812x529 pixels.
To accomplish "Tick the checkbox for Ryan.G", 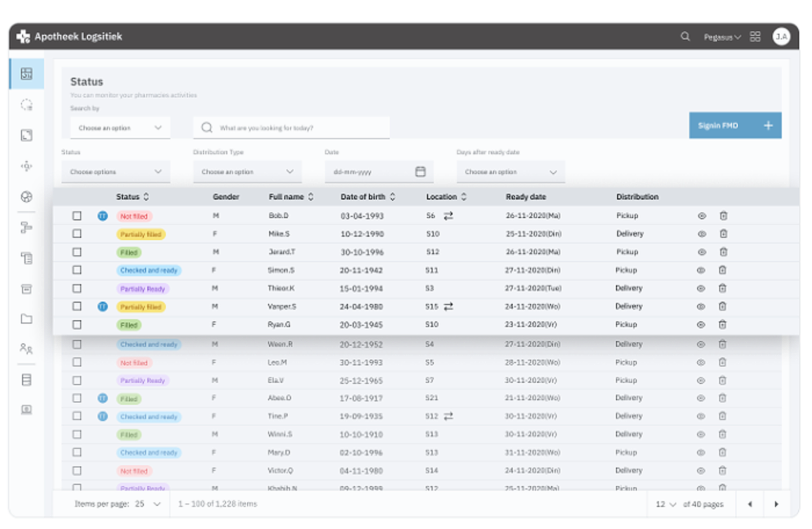I will (77, 325).
